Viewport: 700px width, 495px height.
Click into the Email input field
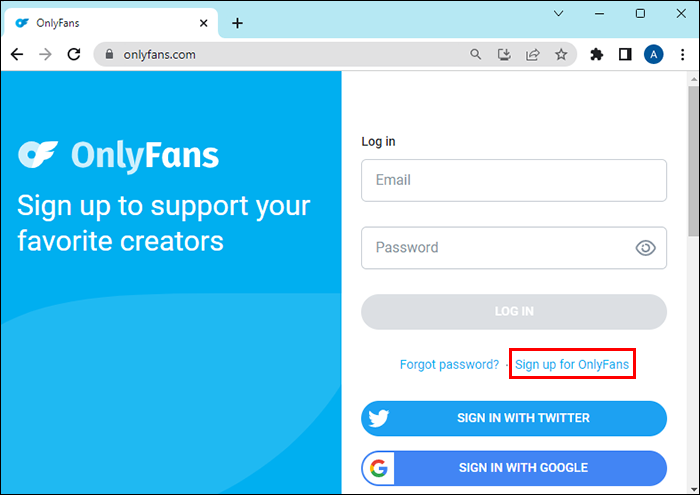pos(513,181)
